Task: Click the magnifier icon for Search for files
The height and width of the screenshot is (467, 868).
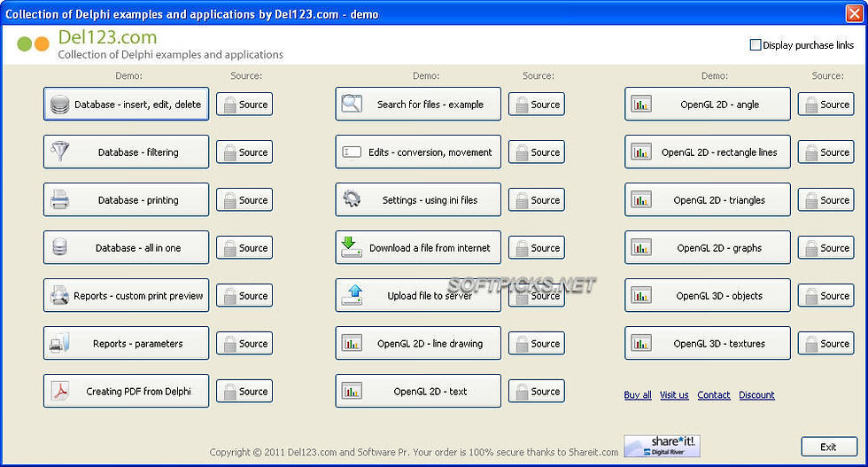Action: [352, 104]
